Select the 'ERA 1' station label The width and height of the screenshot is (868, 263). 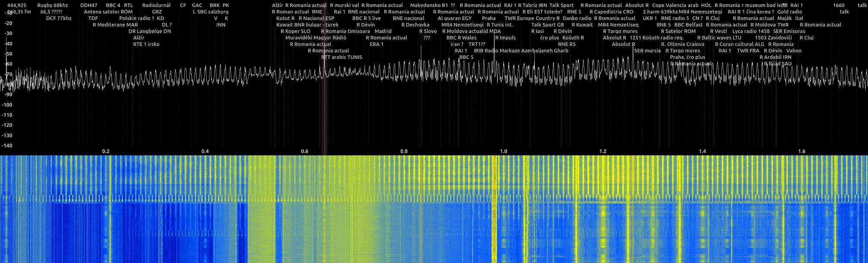377,44
